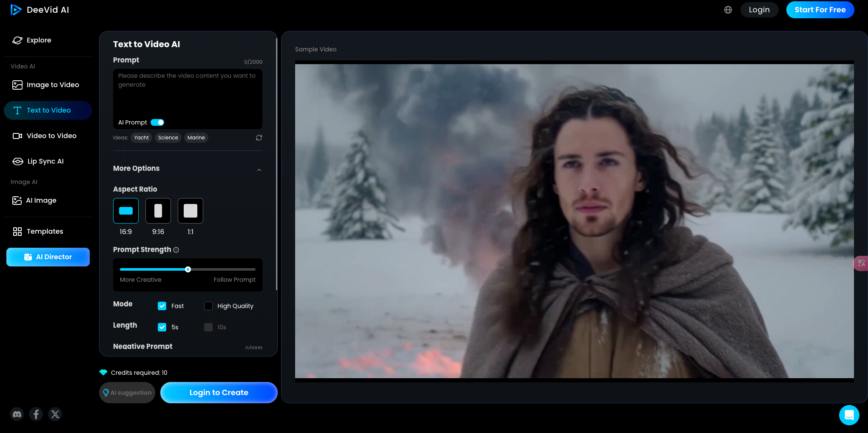Open Templates page
This screenshot has width=868, height=433.
pos(48,232)
